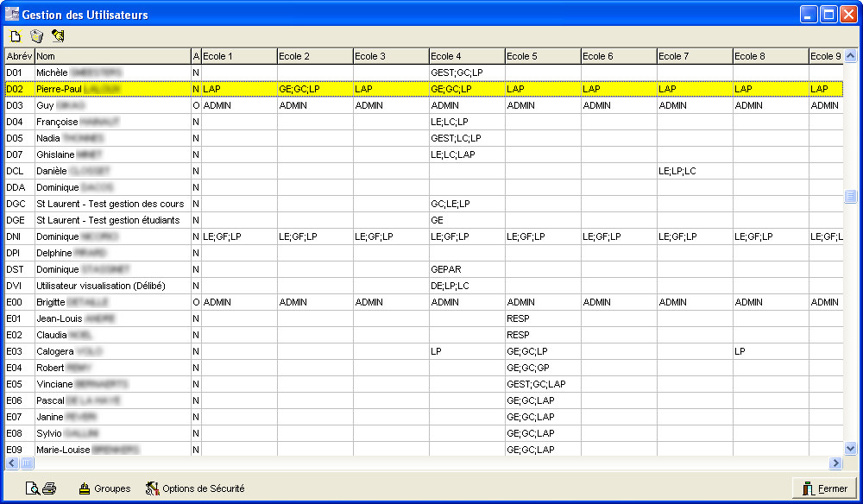The image size is (863, 504).
Task: Click the horizontal scrollbar thumb
Action: [27, 463]
